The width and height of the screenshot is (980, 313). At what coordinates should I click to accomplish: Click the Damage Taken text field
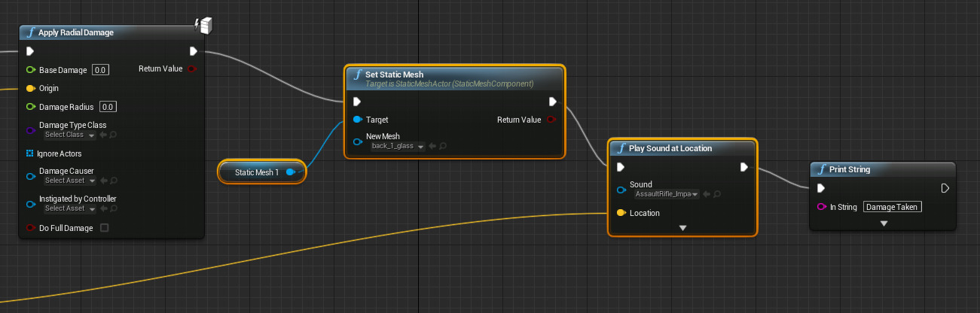(x=893, y=207)
